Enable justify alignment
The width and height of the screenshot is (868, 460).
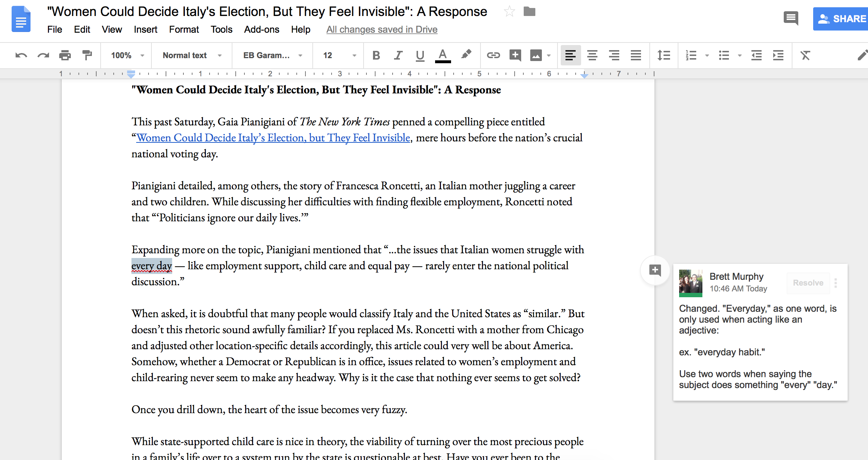pos(636,55)
